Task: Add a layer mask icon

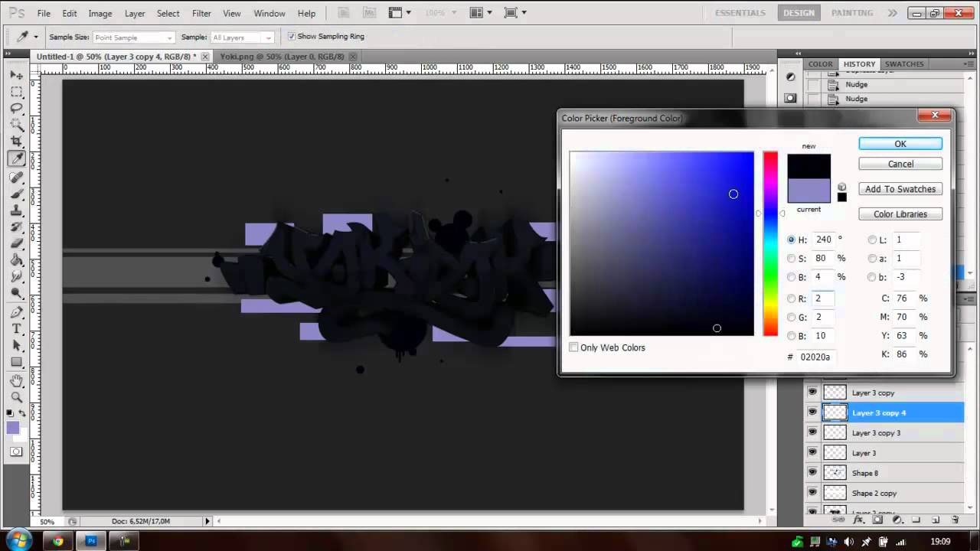Action: [877, 520]
